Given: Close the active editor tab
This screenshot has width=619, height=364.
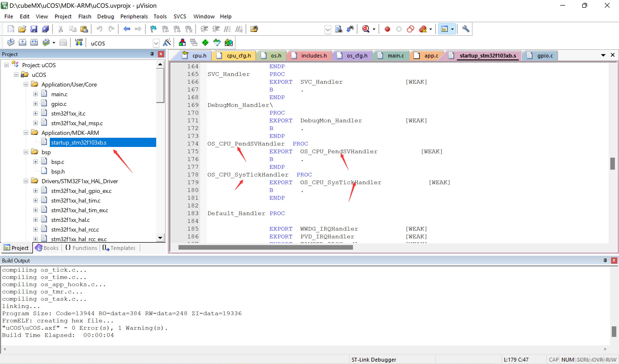Looking at the screenshot, I should pyautogui.click(x=613, y=55).
